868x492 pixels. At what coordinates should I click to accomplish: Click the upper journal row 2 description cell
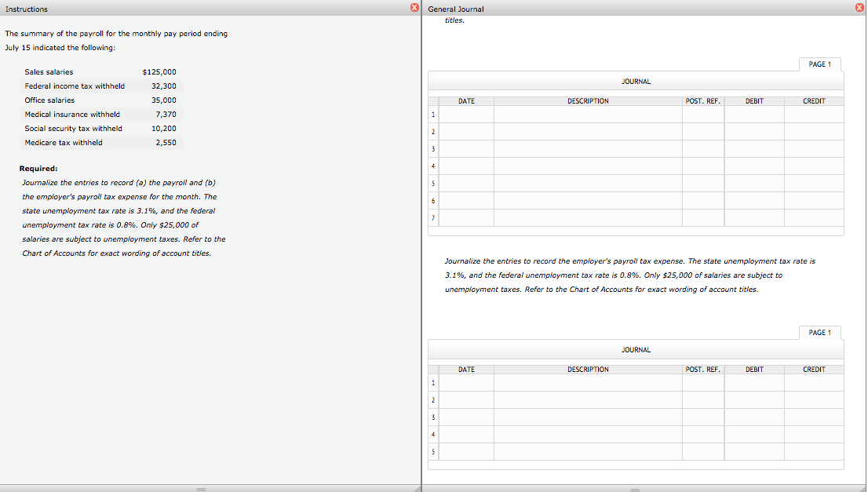[588, 132]
